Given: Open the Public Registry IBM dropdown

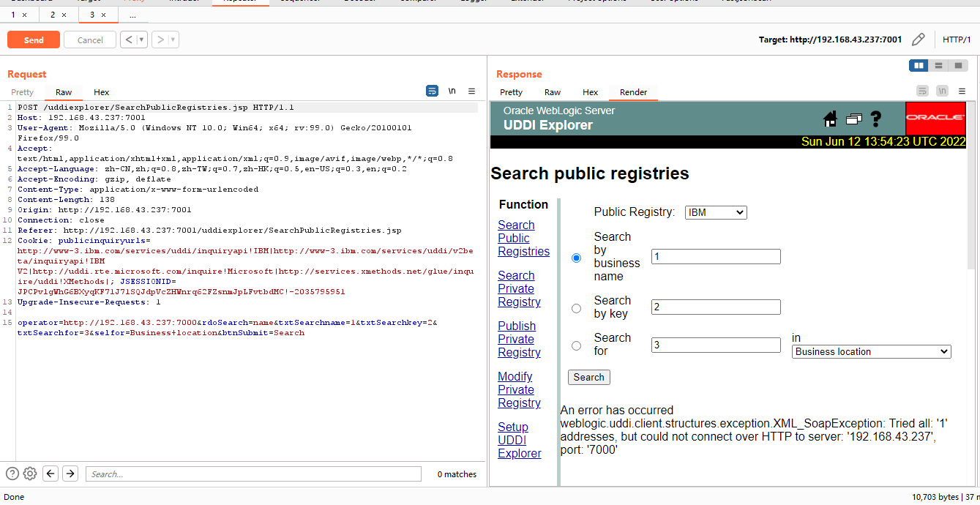Looking at the screenshot, I should coord(716,212).
